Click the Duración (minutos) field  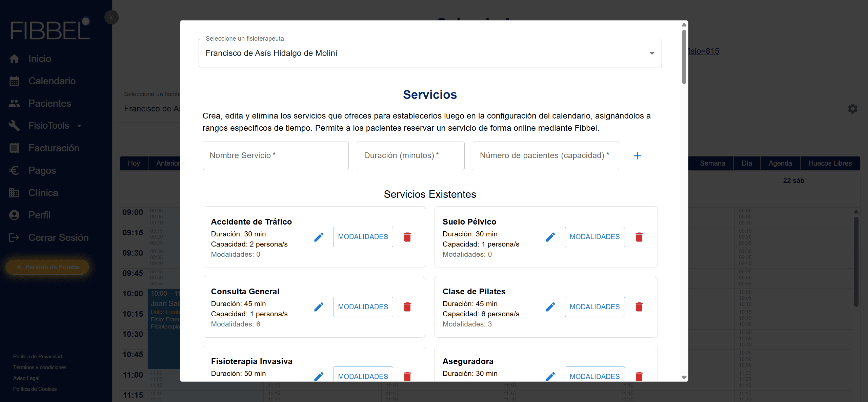410,156
